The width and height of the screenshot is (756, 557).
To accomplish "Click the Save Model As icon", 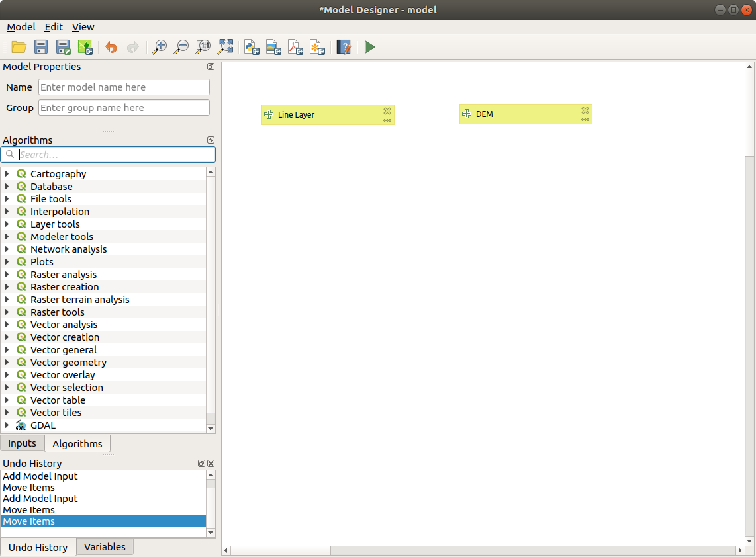I will tap(64, 47).
